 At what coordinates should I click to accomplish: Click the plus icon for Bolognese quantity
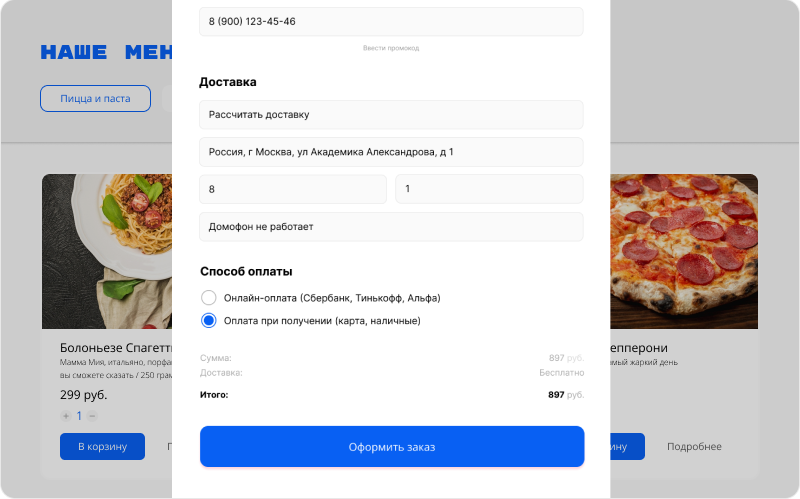point(66,416)
